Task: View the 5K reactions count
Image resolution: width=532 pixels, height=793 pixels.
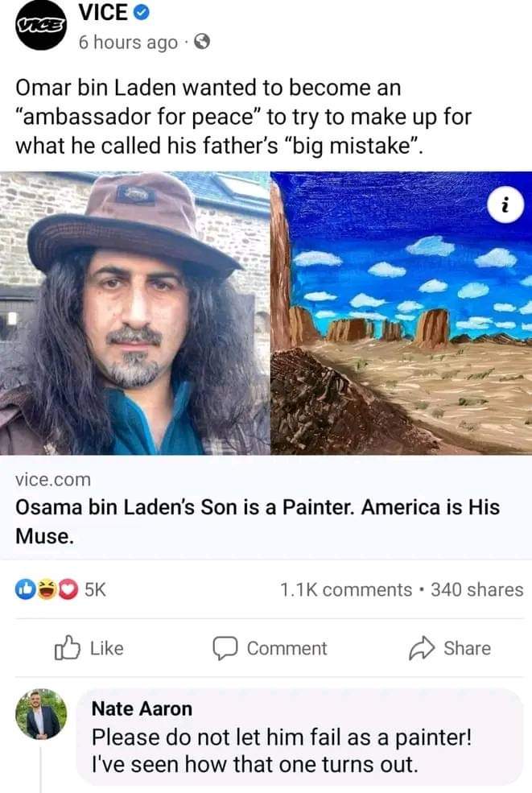Action: (x=95, y=589)
